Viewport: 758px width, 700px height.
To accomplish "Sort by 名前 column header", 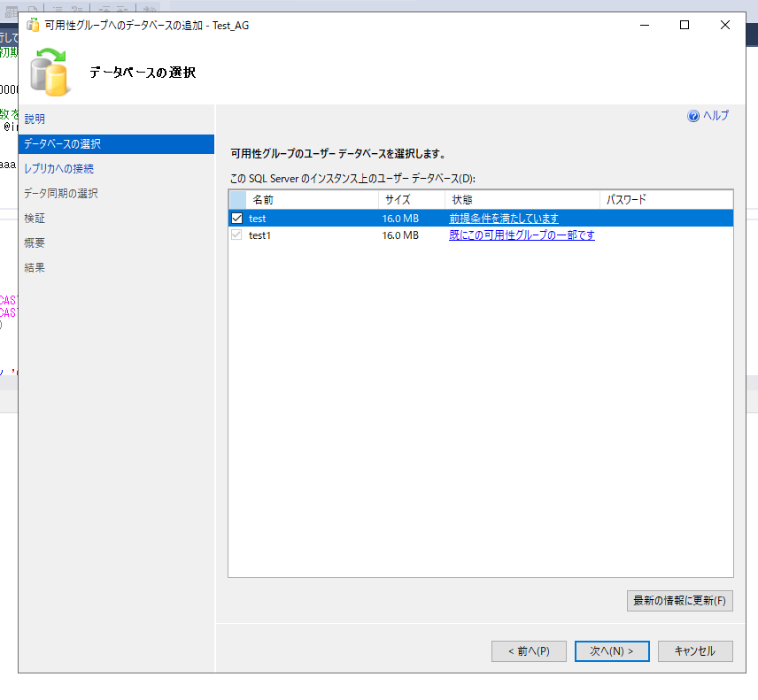I will tap(312, 199).
